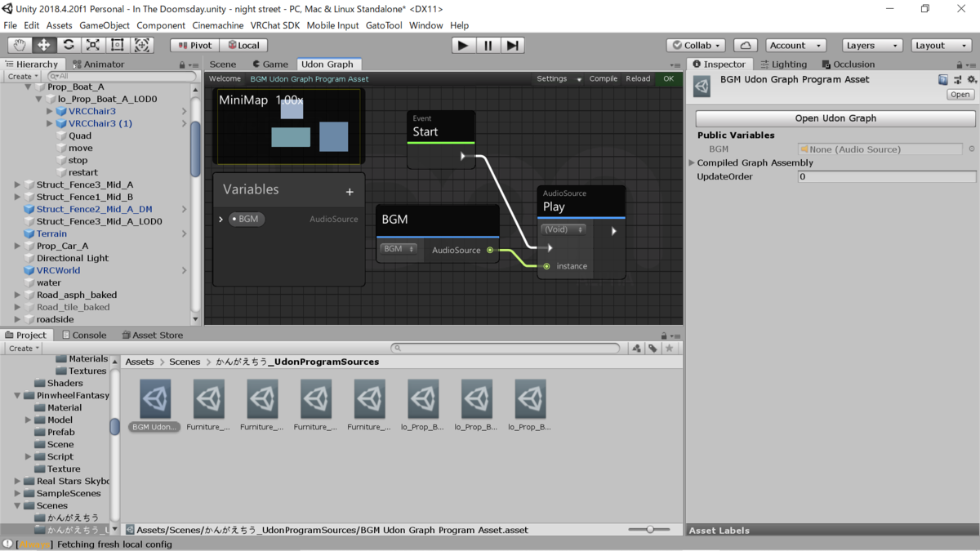Click the UpdateOrder input field
980x551 pixels.
886,177
